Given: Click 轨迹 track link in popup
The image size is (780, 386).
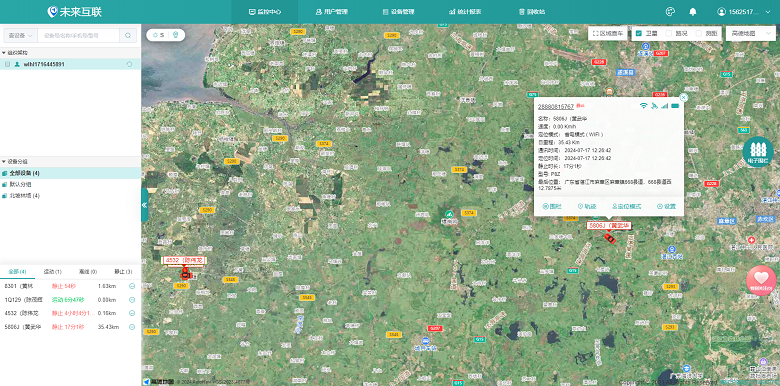Looking at the screenshot, I should click(587, 206).
